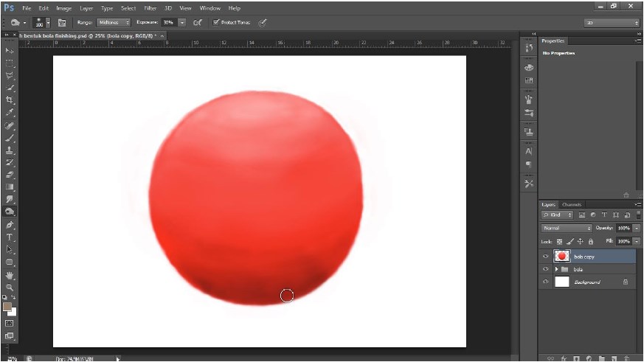
Task: Select the Move tool
Action: (x=10, y=50)
